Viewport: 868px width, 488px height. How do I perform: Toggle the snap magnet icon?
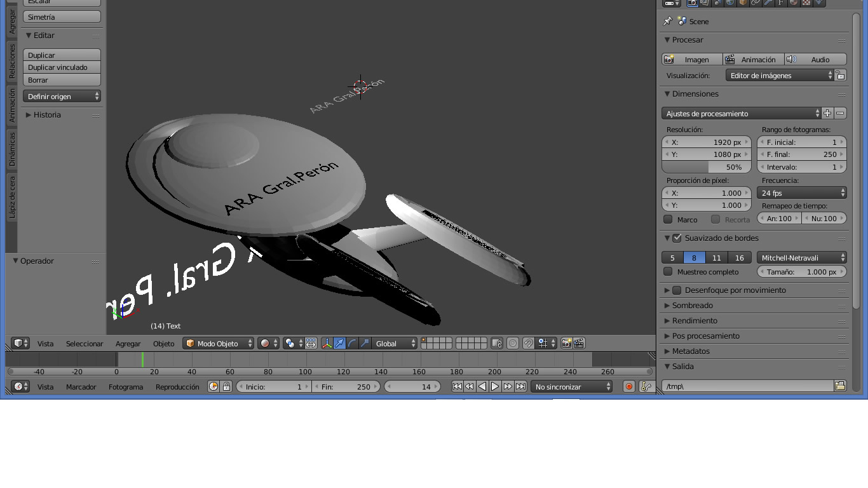click(528, 343)
